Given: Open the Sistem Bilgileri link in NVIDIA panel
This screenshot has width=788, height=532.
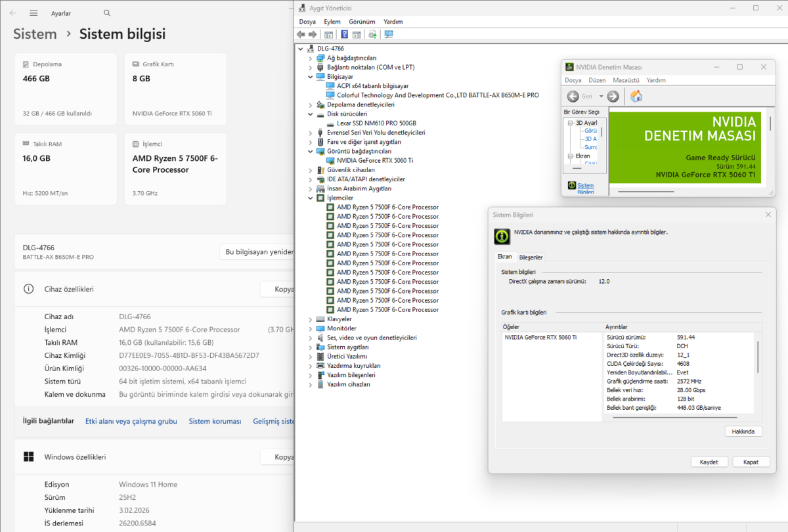Looking at the screenshot, I should [585, 188].
